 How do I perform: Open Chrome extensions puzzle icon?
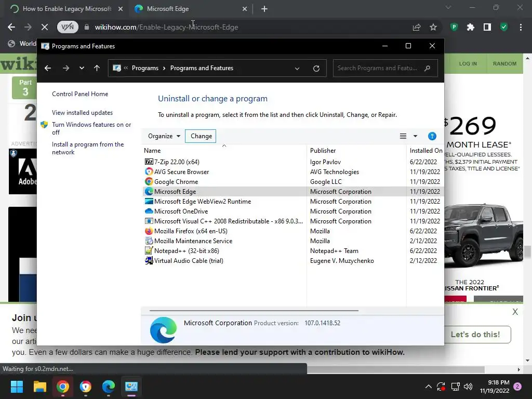tap(470, 27)
